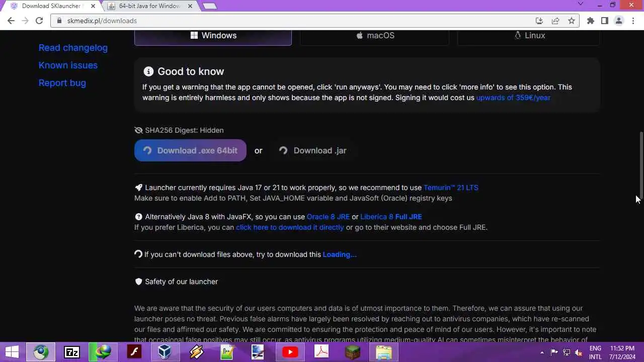This screenshot has width=644, height=362.
Task: Click the address bar showing skmedix.pl/downloads
Action: 292,21
